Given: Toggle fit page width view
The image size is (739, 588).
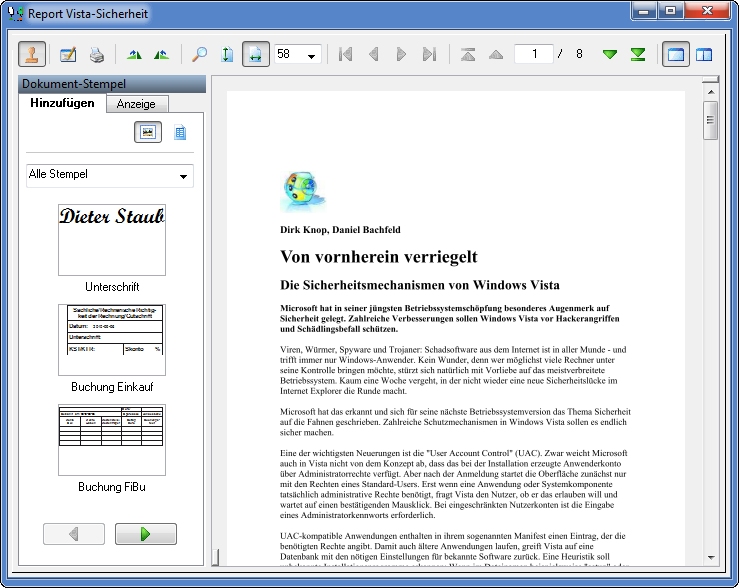Looking at the screenshot, I should coord(255,54).
